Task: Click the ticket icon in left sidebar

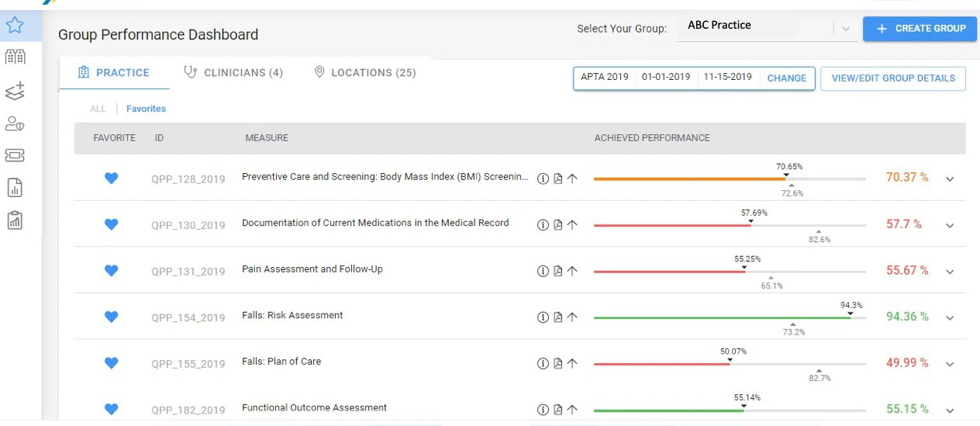Action: [x=15, y=155]
